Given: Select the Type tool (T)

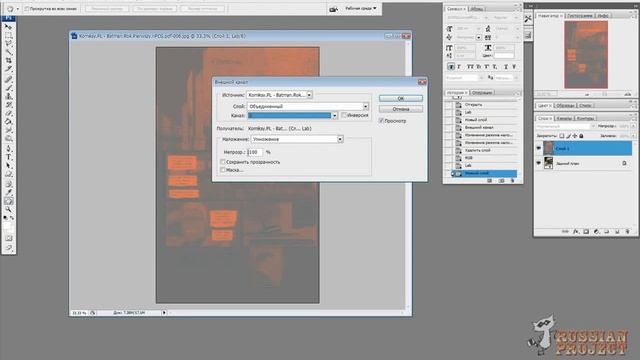Looking at the screenshot, I should coord(8,157).
